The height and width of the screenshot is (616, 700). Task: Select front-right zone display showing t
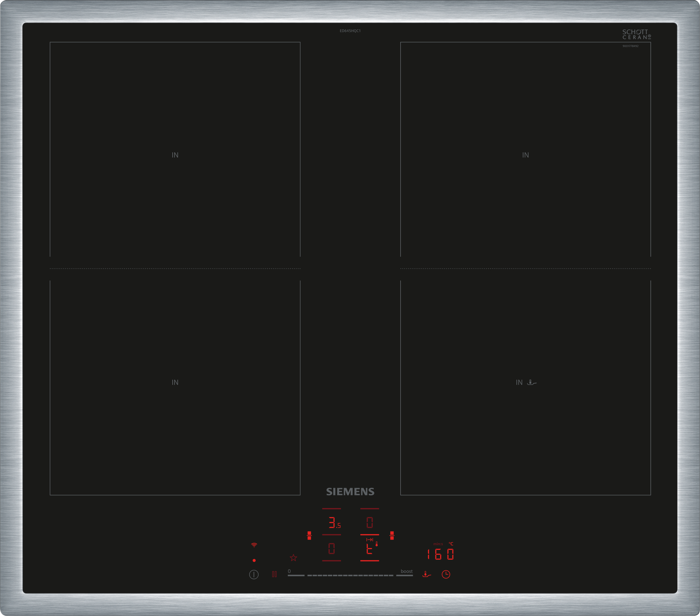(370, 550)
